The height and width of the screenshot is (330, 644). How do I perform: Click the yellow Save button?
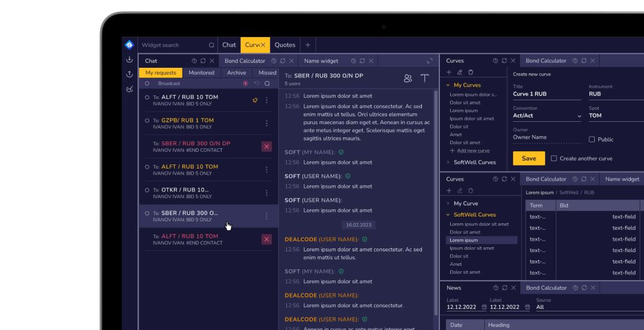(x=529, y=158)
